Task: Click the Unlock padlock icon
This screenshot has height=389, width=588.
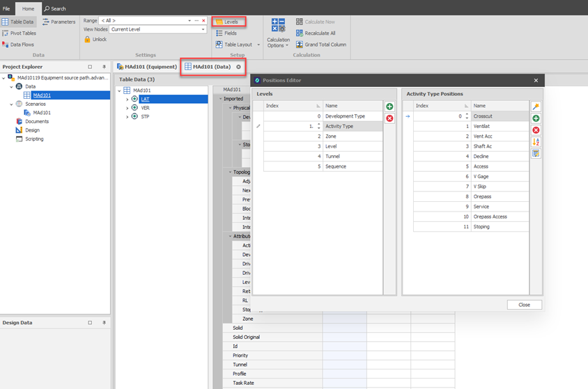Action: point(87,40)
